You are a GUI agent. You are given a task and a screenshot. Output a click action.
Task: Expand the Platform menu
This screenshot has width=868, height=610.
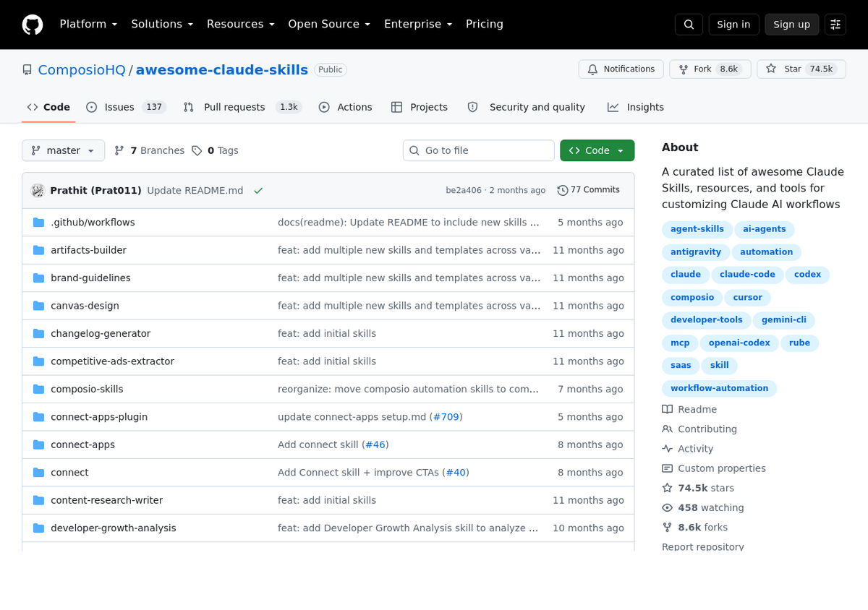[x=88, y=24]
